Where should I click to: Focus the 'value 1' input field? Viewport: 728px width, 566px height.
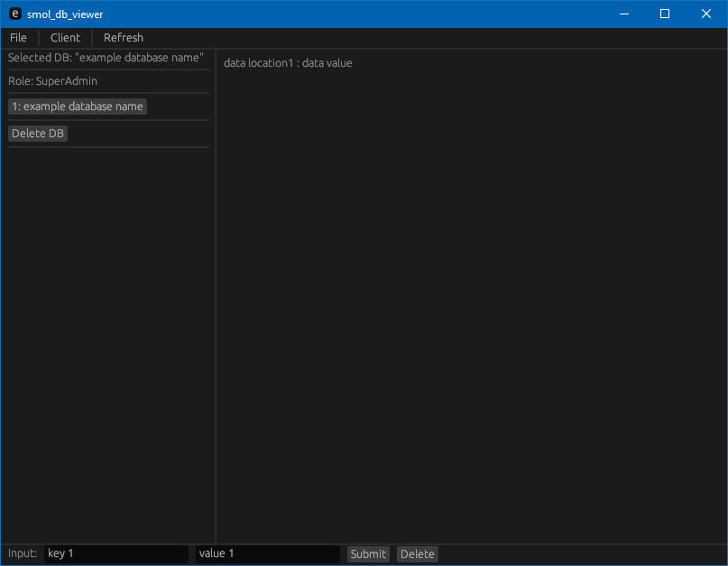pyautogui.click(x=267, y=554)
